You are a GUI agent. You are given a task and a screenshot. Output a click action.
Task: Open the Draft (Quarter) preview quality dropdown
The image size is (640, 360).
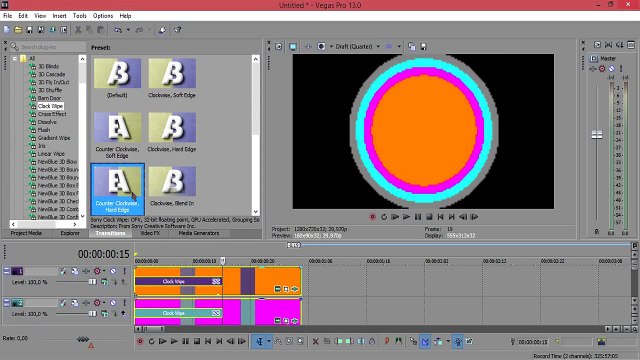pos(358,47)
